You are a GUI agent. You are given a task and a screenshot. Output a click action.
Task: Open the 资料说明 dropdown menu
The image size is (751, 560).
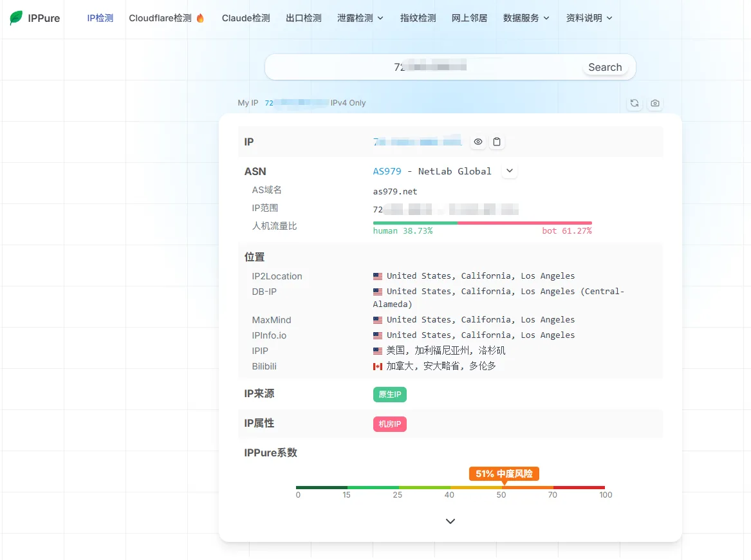(x=589, y=18)
